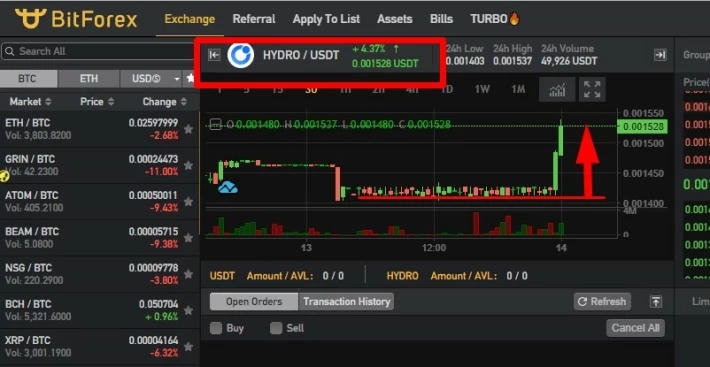Select the 1W chart interval
Viewport: 710px width, 367px height.
pos(482,89)
